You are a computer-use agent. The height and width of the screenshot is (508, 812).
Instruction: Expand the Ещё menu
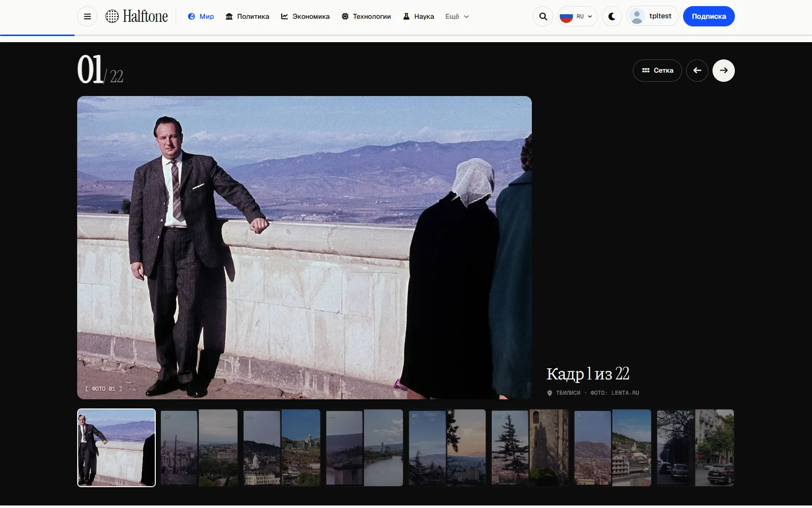coord(457,16)
